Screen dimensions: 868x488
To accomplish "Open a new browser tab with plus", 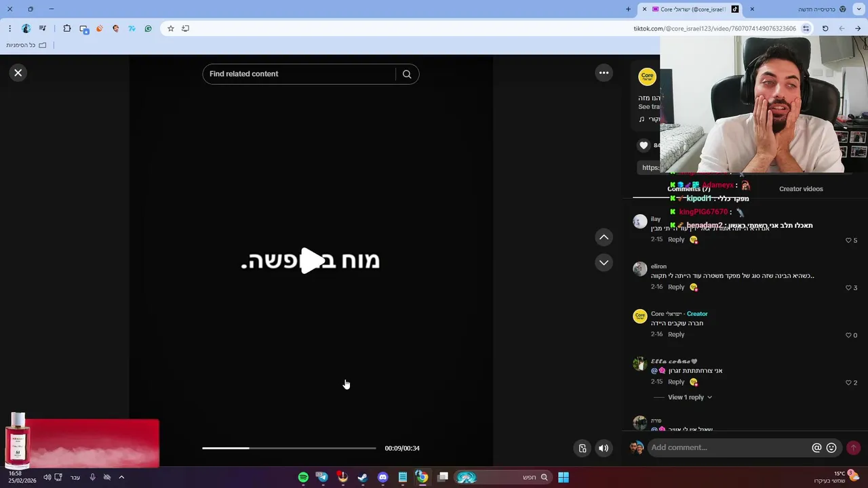I will (628, 9).
